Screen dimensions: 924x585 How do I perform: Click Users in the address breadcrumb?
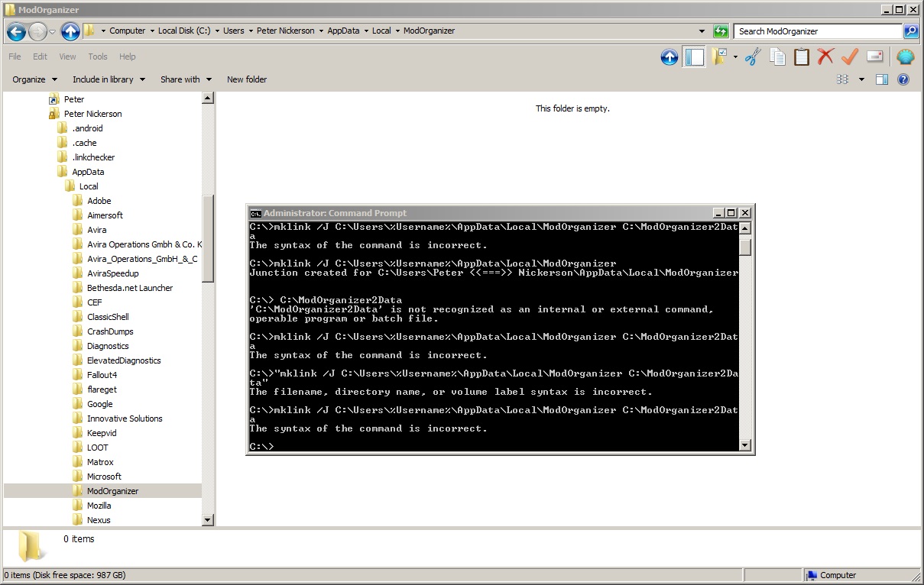pos(234,31)
